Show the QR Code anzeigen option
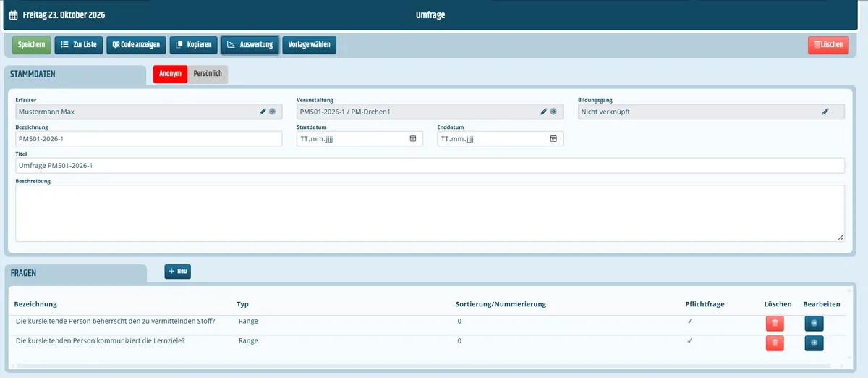The width and height of the screenshot is (868, 378). [x=136, y=45]
